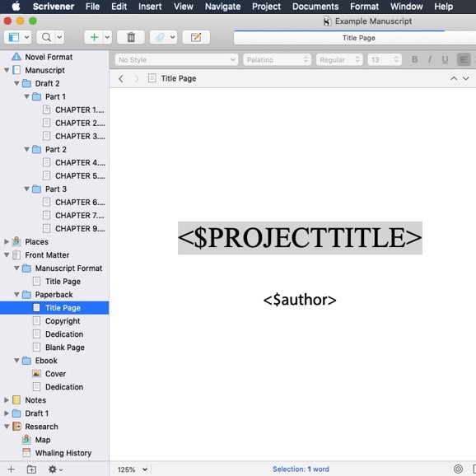Click the View layout sidebar icon
Image resolution: width=476 pixels, height=476 pixels.
pyautogui.click(x=14, y=37)
